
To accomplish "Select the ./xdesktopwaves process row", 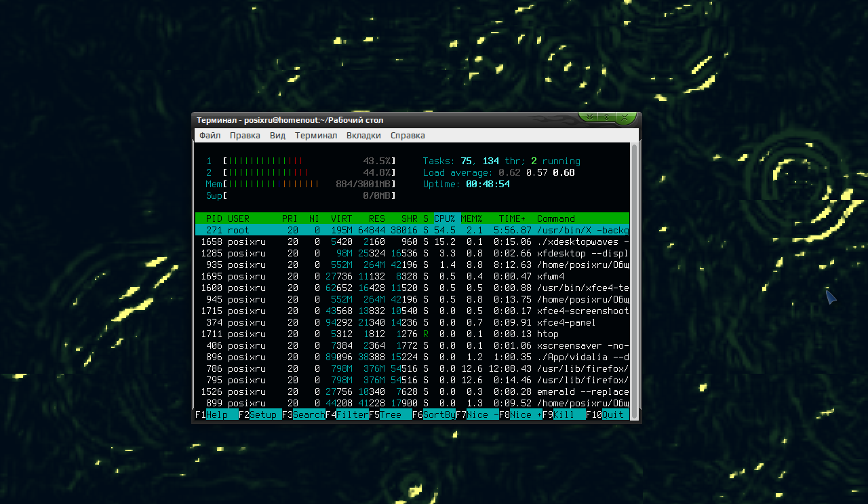I will tap(412, 241).
